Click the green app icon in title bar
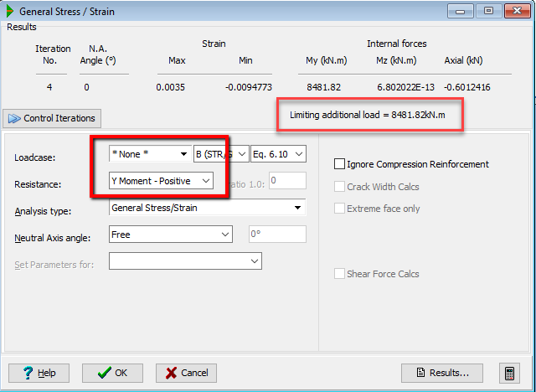Viewport: 536px width, 392px height. pos(9,11)
